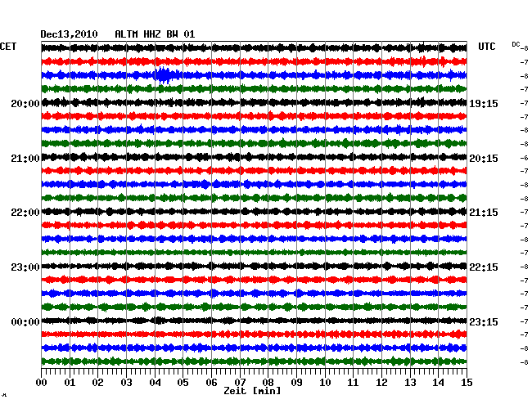Click minute tick label 08

pos(268,383)
